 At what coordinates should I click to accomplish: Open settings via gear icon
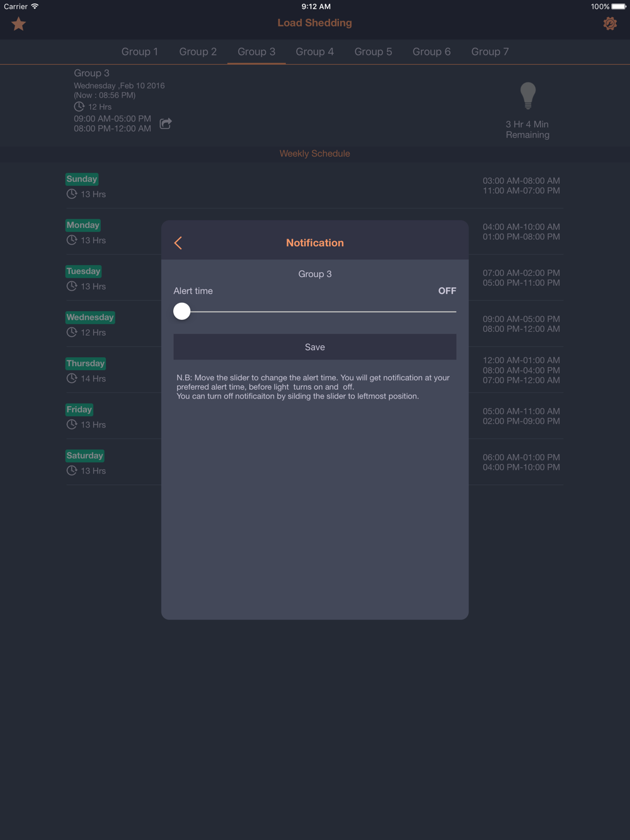tap(610, 23)
